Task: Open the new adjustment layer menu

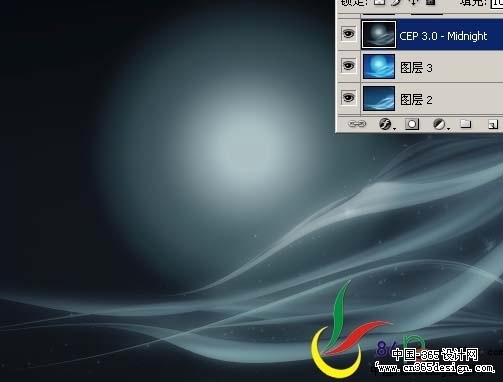Action: pyautogui.click(x=440, y=124)
